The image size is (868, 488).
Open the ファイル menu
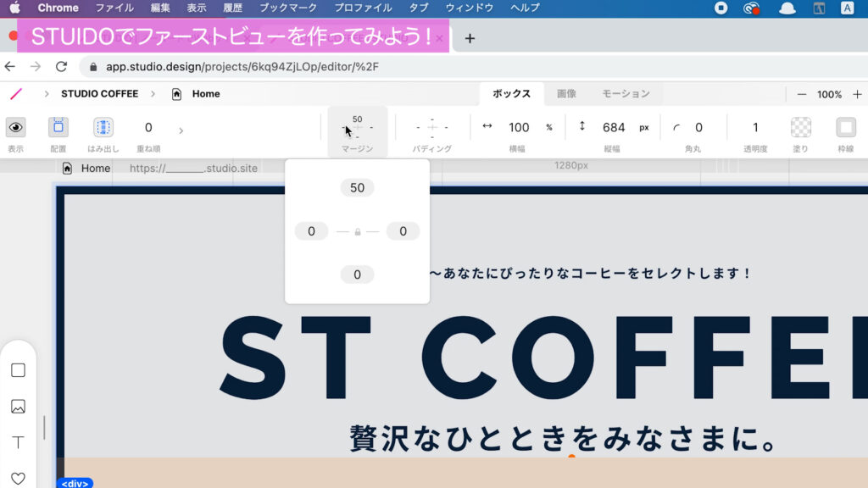pyautogui.click(x=114, y=8)
